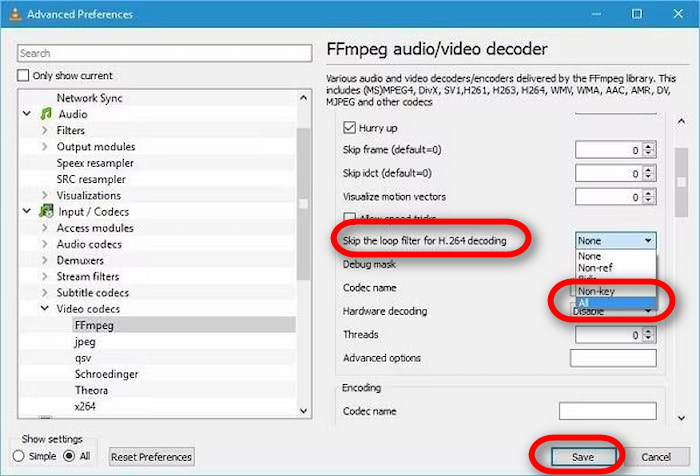Click the tree scrollbar down arrow

coord(304,410)
